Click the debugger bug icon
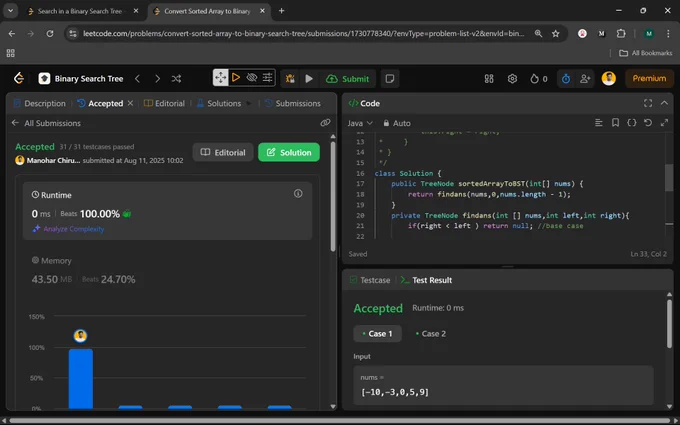680x425 pixels. pyautogui.click(x=290, y=78)
